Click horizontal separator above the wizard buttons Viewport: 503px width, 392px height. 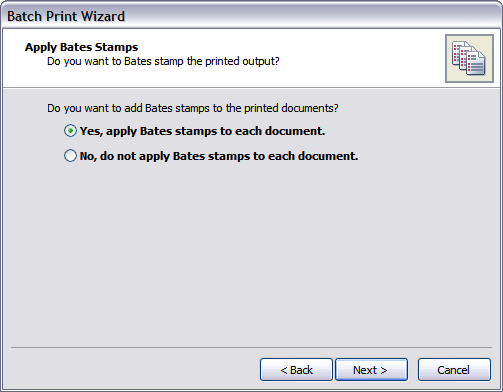(x=251, y=347)
